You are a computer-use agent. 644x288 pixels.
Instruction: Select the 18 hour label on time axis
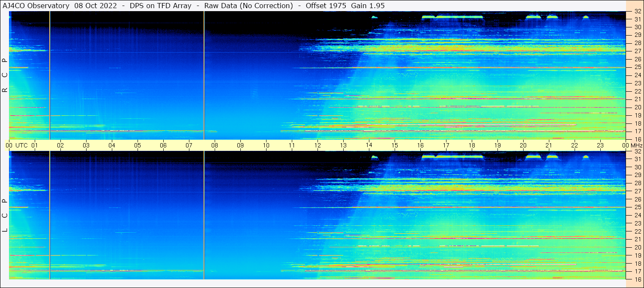coord(472,145)
